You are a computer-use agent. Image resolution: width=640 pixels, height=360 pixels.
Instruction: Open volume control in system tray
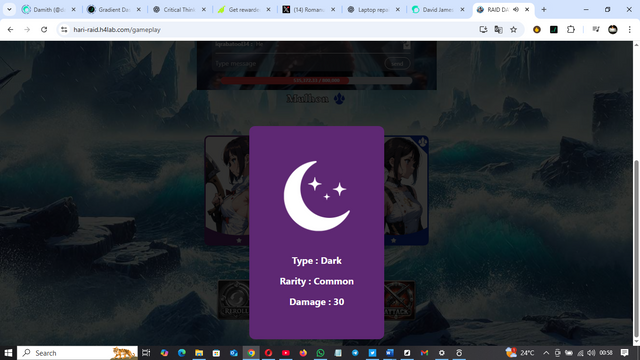tap(591, 353)
